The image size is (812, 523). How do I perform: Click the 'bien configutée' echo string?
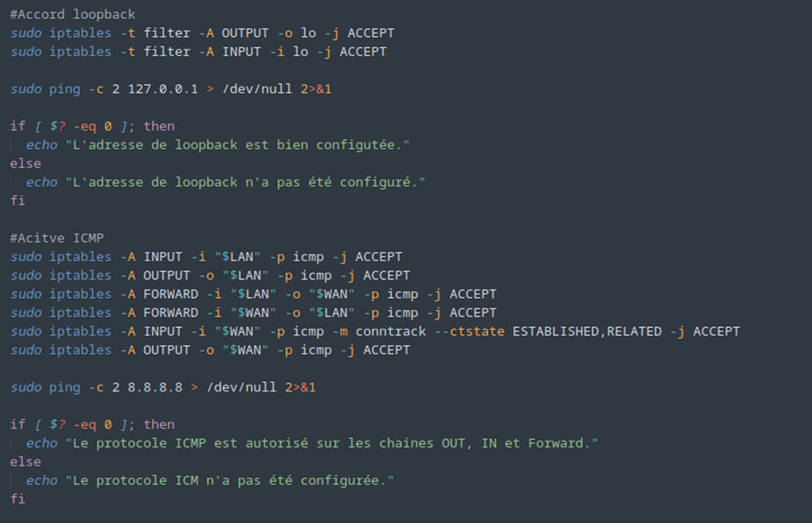[238, 145]
